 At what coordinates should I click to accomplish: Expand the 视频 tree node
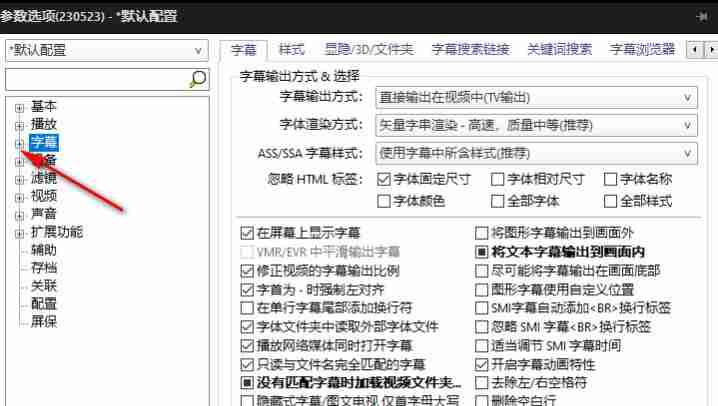pos(19,198)
